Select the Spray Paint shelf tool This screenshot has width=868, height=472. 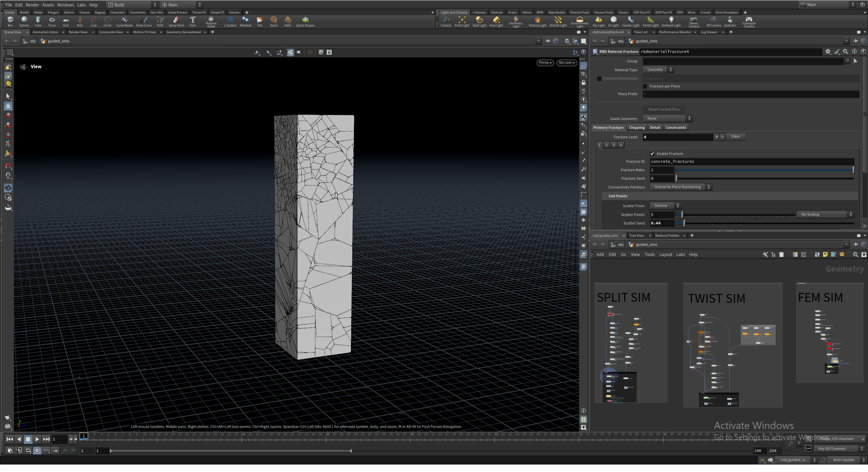point(176,21)
